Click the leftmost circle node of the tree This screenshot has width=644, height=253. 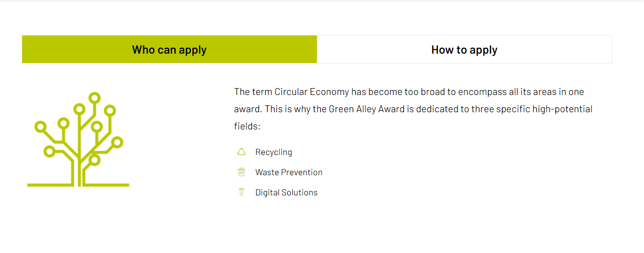pos(41,127)
